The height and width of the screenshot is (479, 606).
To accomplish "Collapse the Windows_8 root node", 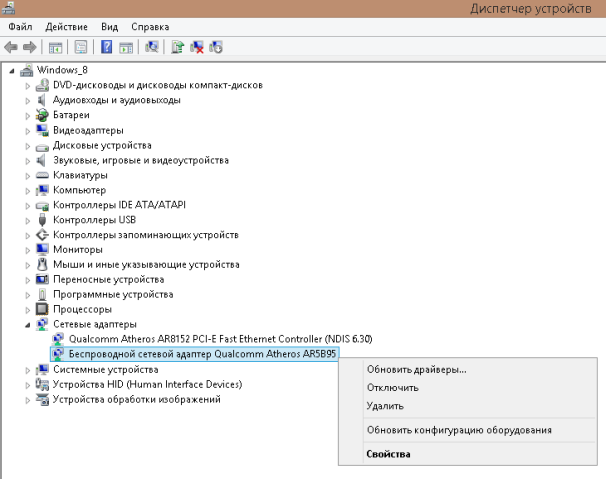I will click(12, 71).
